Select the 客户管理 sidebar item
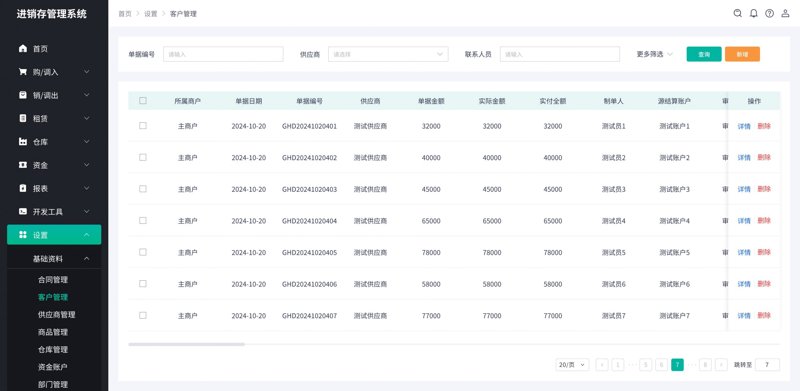 (x=53, y=297)
